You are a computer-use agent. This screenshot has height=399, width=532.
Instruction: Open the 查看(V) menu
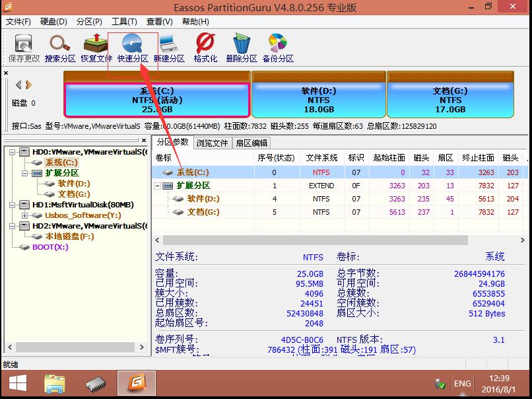click(x=159, y=21)
